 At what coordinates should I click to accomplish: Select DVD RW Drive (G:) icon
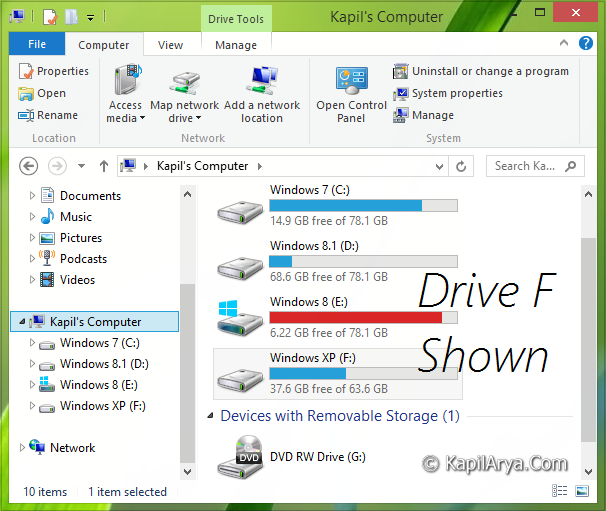pos(240,457)
